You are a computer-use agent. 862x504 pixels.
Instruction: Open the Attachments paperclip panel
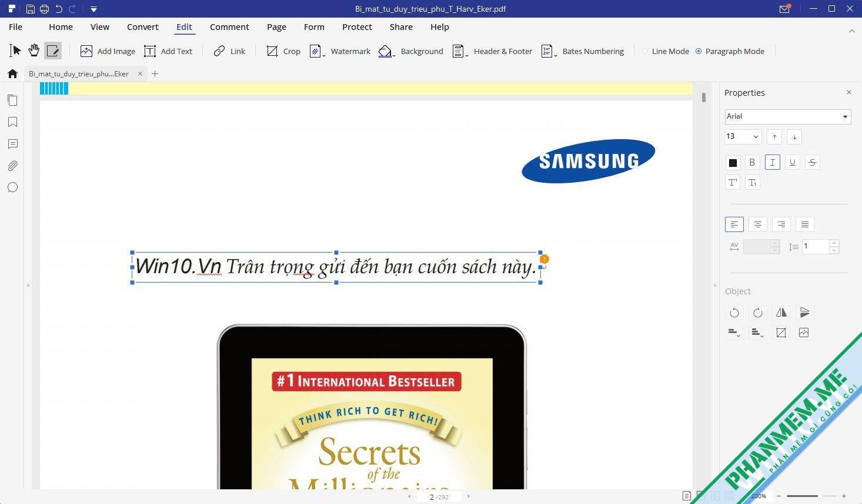point(12,166)
